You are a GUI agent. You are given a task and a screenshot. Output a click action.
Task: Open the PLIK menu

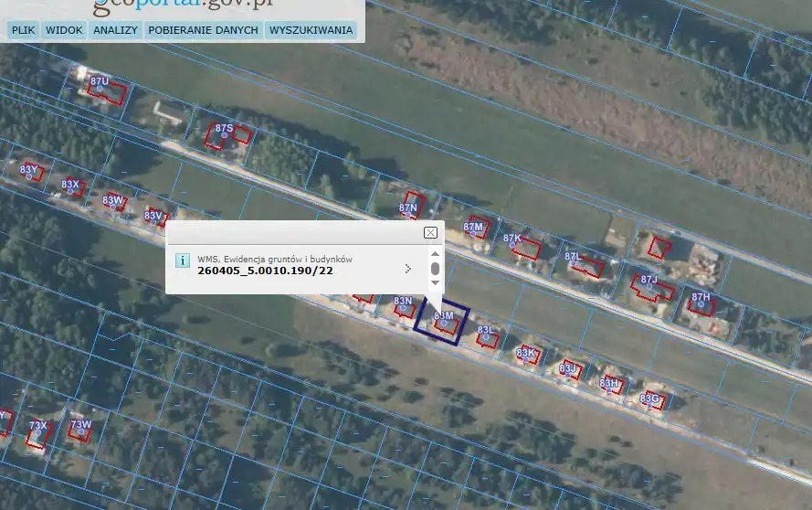point(23,30)
